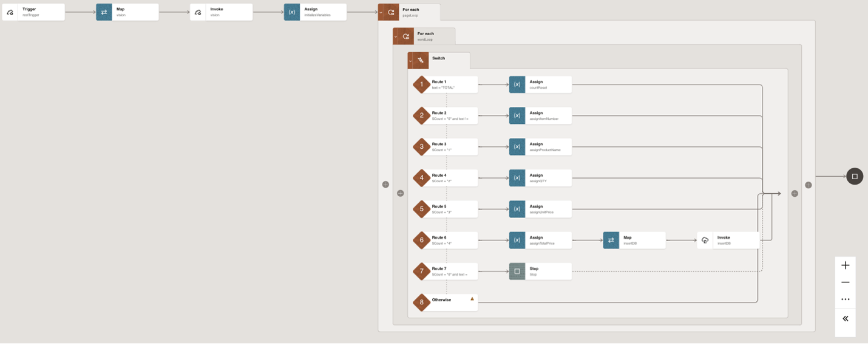The image size is (868, 345).
Task: Add action at start of pageLoop
Action: (385, 184)
